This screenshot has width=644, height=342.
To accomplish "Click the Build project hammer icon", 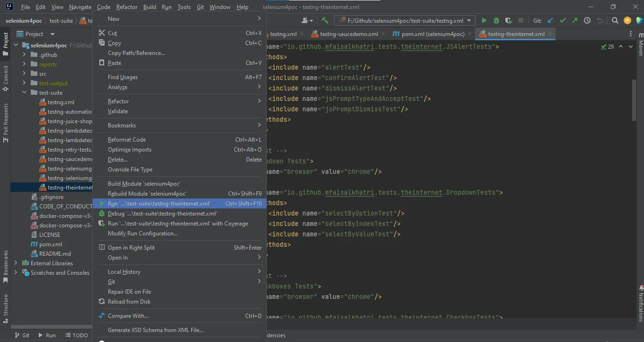I will tap(325, 20).
